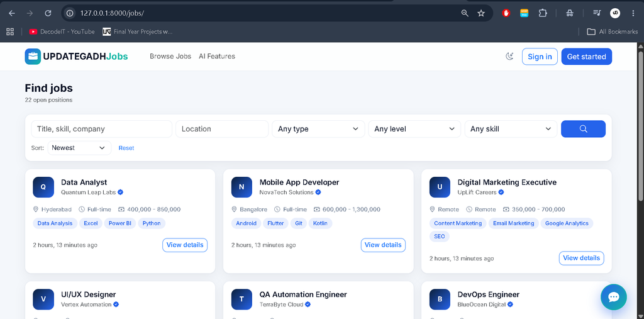Click the Sign in button
The image size is (644, 319).
pos(540,57)
